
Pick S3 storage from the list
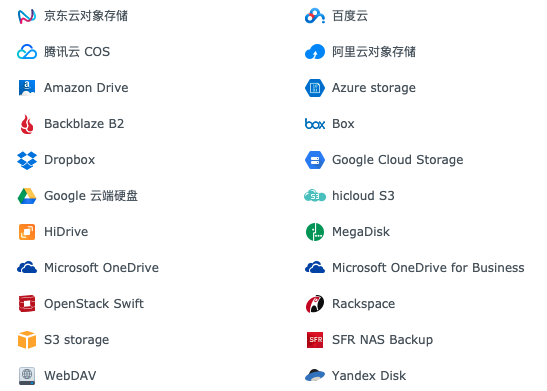coord(63,340)
